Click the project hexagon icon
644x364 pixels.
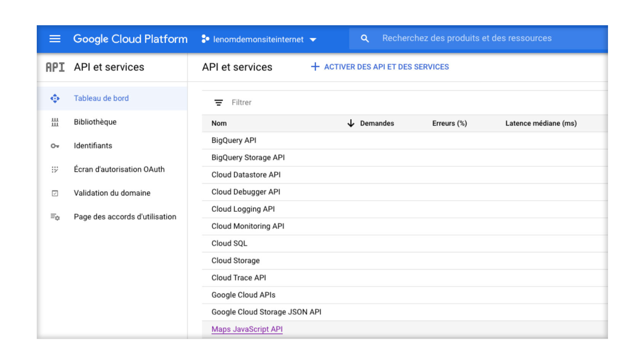pos(205,39)
